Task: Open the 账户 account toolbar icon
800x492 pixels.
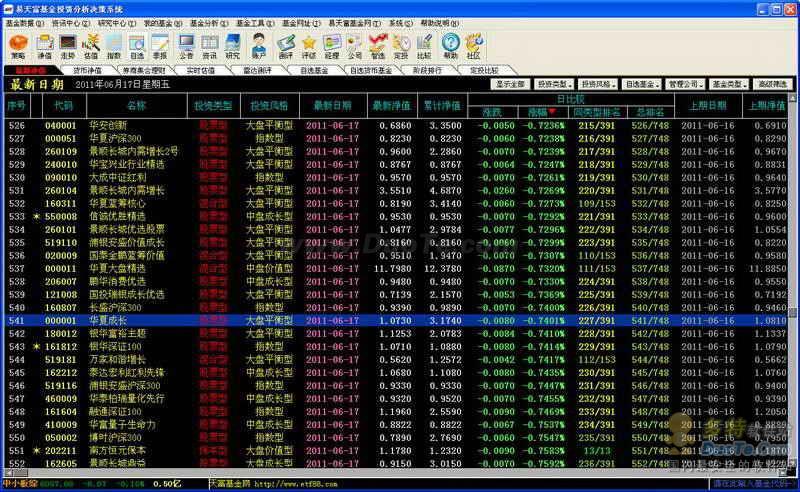Action: (x=259, y=46)
